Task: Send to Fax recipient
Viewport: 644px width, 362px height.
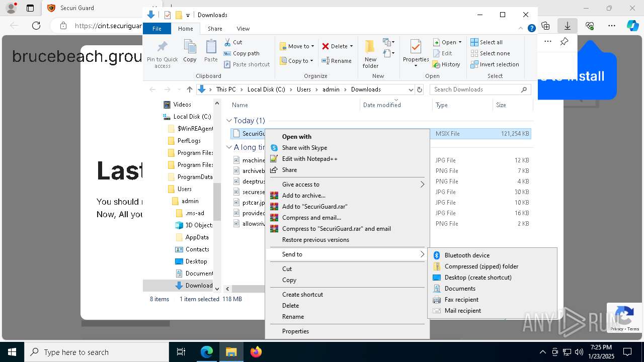Action: 492,300
